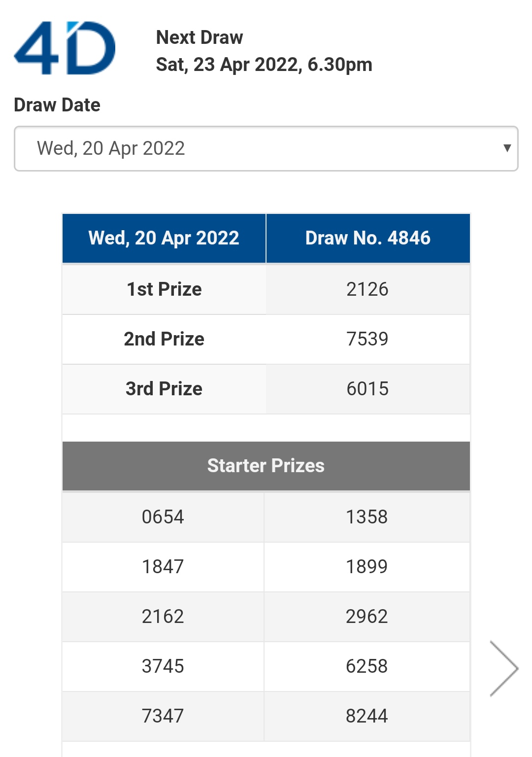This screenshot has height=757, width=532.
Task: Click the 1st Prize number 2126
Action: pyautogui.click(x=367, y=289)
